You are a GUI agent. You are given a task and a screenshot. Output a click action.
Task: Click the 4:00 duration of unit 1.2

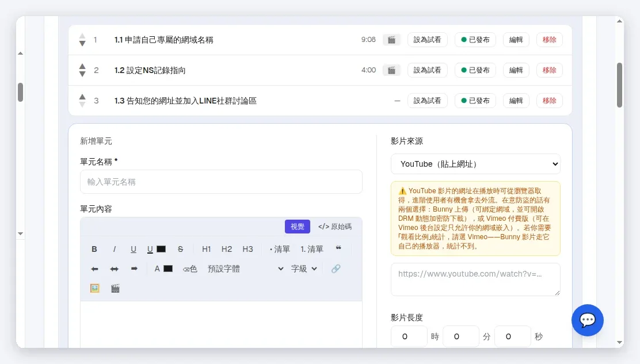pos(368,70)
